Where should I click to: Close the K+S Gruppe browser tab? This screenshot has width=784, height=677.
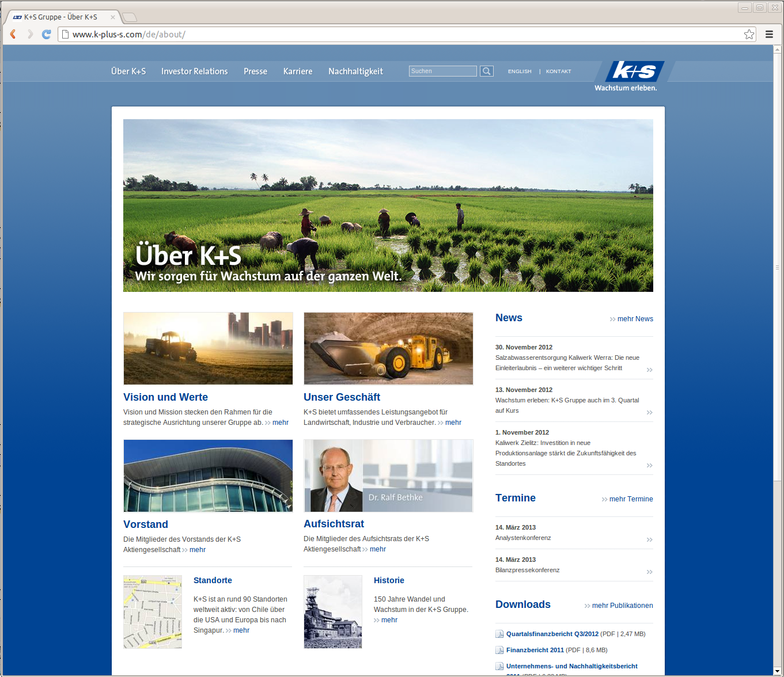click(x=113, y=17)
